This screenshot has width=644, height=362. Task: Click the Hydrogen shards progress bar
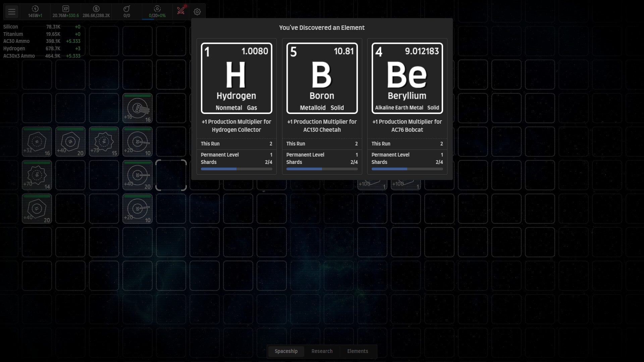point(236,169)
